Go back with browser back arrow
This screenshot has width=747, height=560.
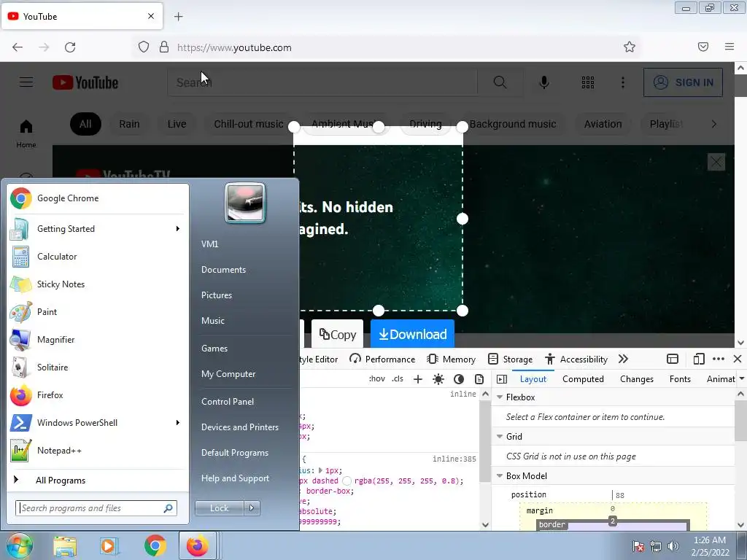(18, 47)
